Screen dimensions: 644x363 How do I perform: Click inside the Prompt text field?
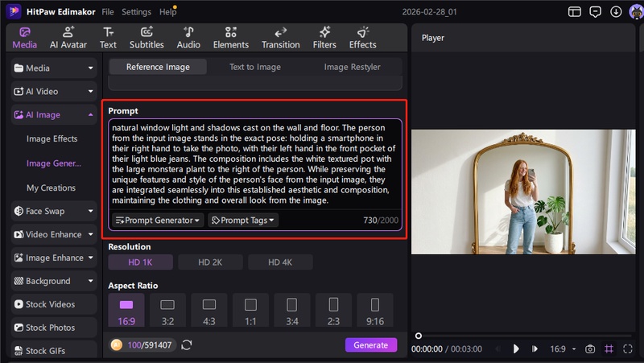(254, 164)
